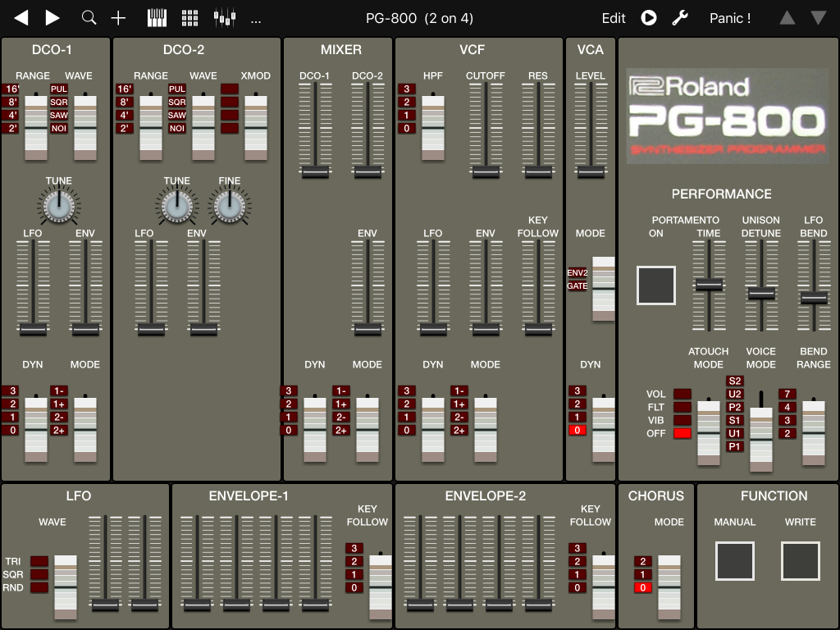This screenshot has height=630, width=840.
Task: Open the search magnifier icon
Action: 89,18
